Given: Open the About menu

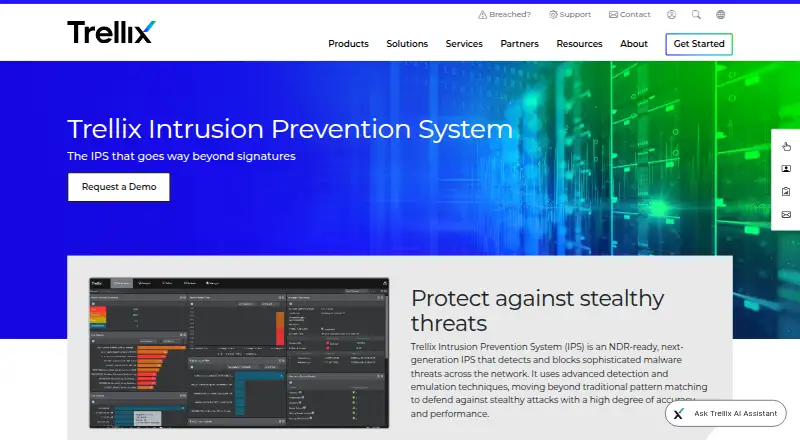Looking at the screenshot, I should (x=634, y=44).
